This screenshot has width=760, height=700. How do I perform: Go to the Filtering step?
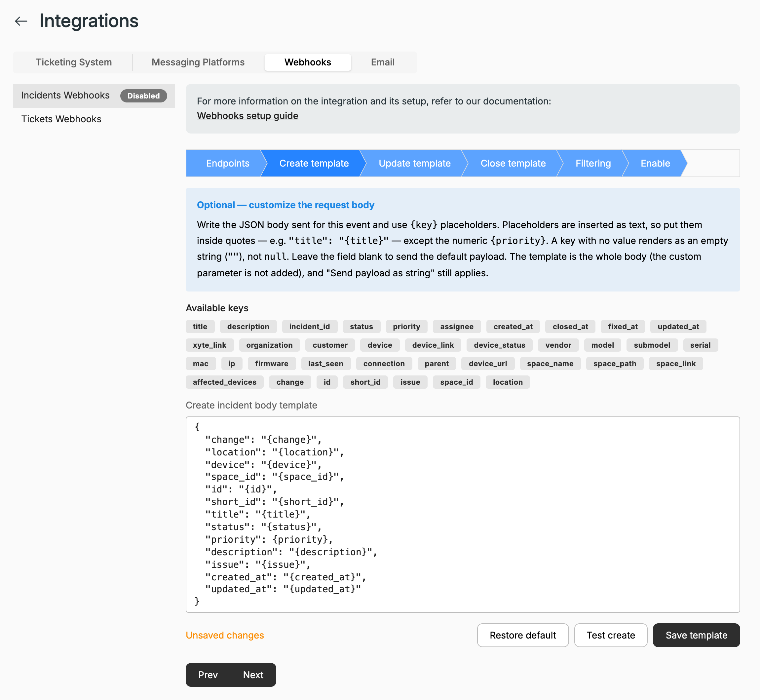click(593, 163)
